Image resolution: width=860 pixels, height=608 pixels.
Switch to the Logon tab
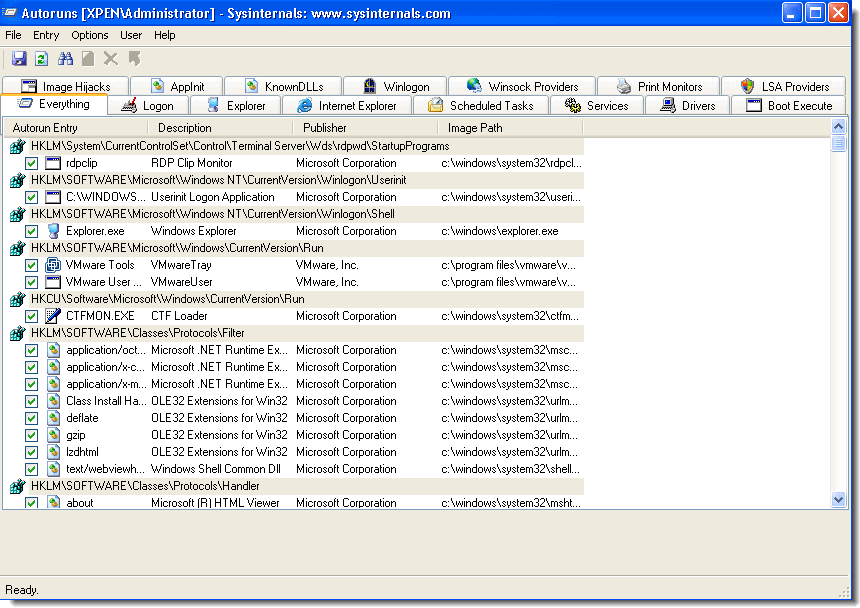148,105
